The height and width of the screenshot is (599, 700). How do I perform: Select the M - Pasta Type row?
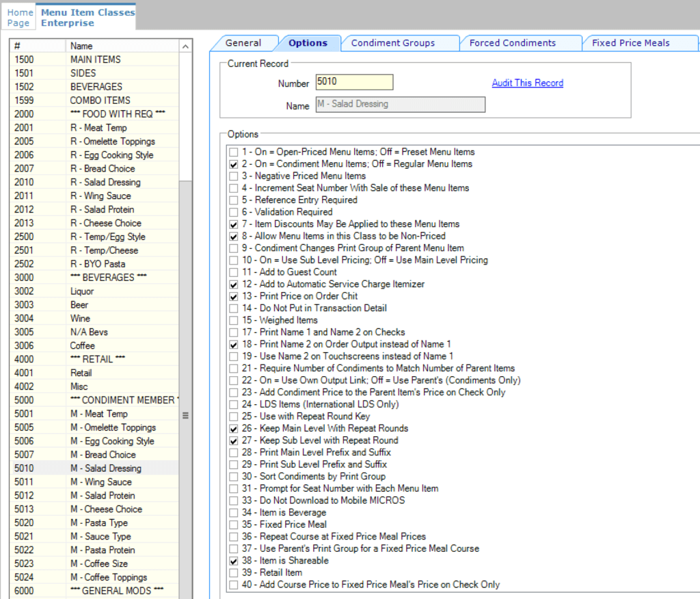tap(94, 522)
